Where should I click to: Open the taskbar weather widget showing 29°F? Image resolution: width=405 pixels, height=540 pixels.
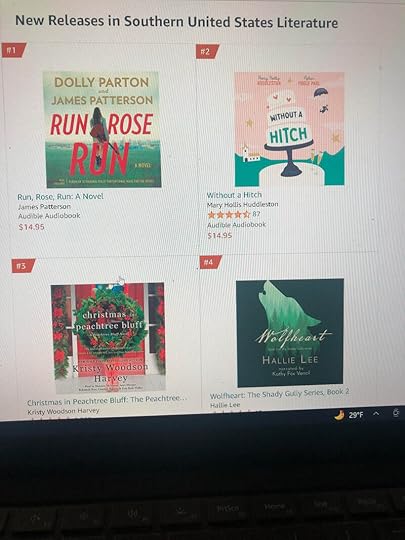coord(349,415)
